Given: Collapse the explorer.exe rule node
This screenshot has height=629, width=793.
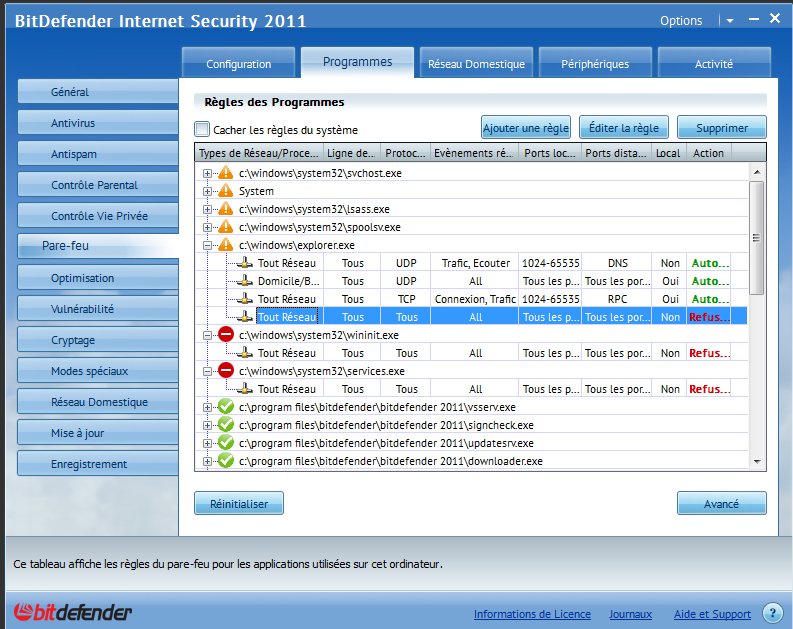Looking at the screenshot, I should (207, 246).
